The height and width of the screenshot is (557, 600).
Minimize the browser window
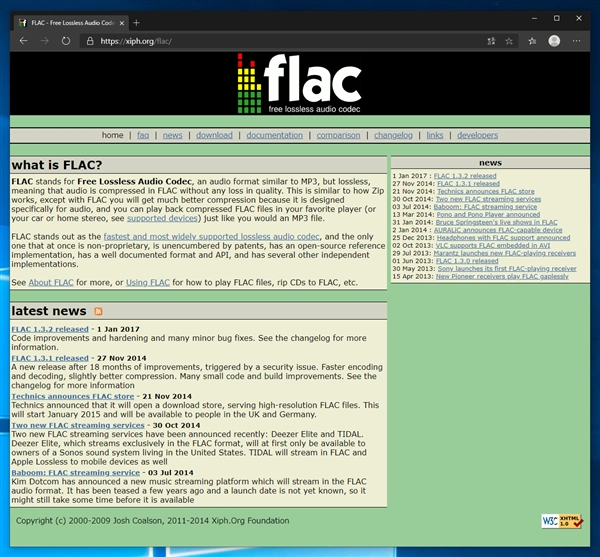[535, 18]
